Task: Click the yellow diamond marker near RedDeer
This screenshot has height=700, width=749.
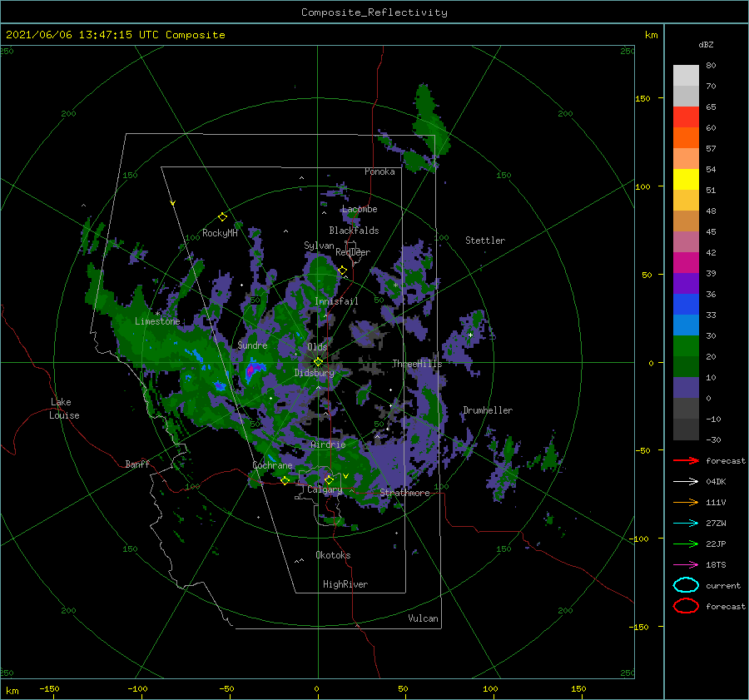Action: (343, 271)
